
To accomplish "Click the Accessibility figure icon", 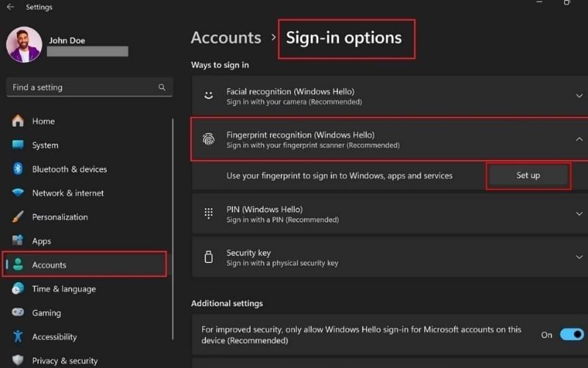I will point(18,336).
